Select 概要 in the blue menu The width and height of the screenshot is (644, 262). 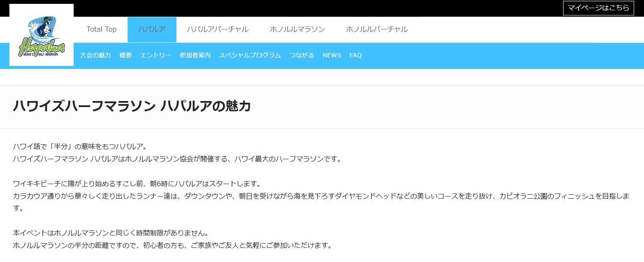[125, 55]
